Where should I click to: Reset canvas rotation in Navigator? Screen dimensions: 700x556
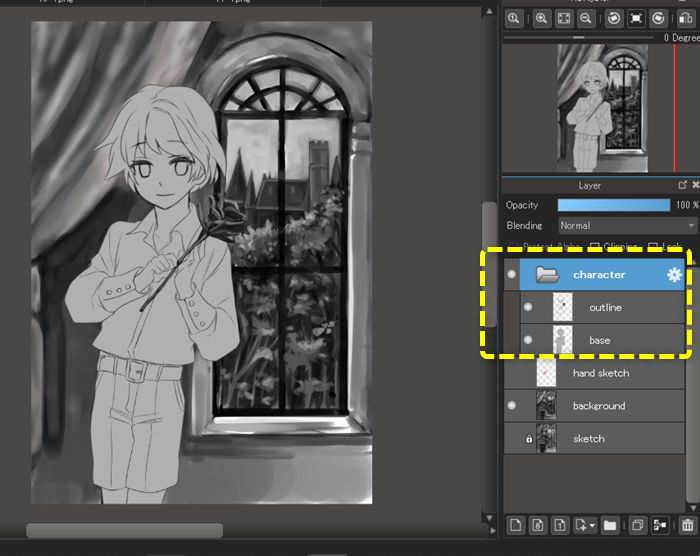pos(636,19)
